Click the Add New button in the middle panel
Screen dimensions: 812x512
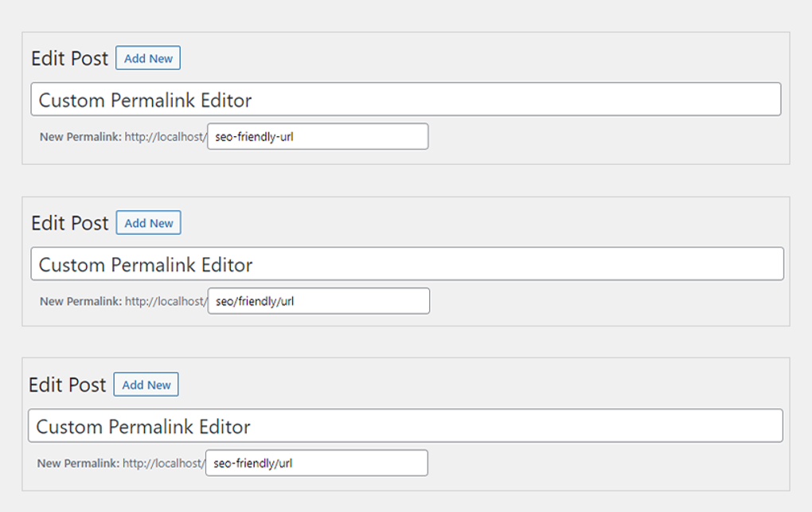coord(148,222)
